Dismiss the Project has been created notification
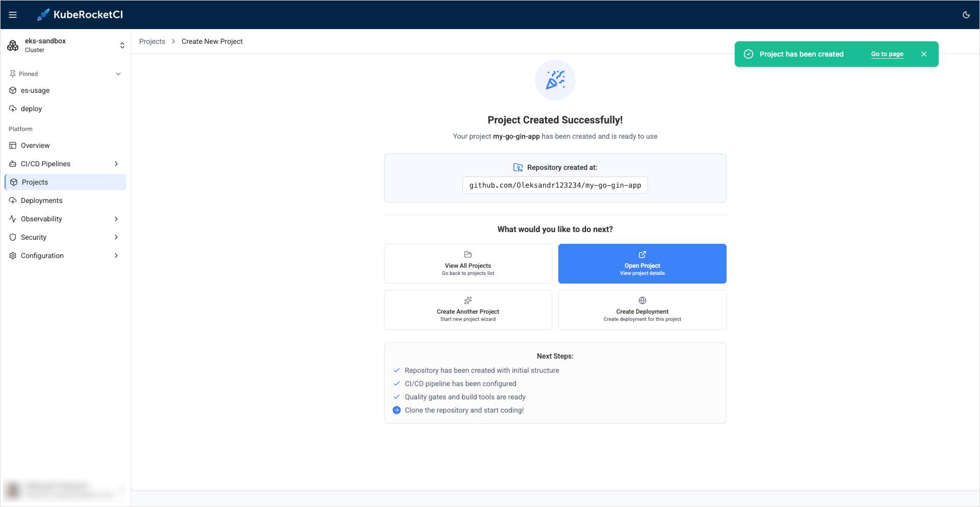Screen dimensions: 980x507 pyautogui.click(x=924, y=54)
